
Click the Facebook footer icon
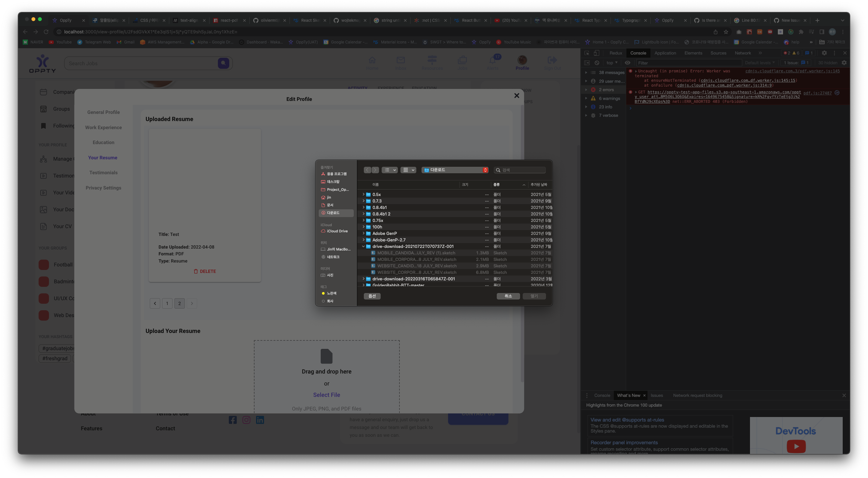pos(232,420)
